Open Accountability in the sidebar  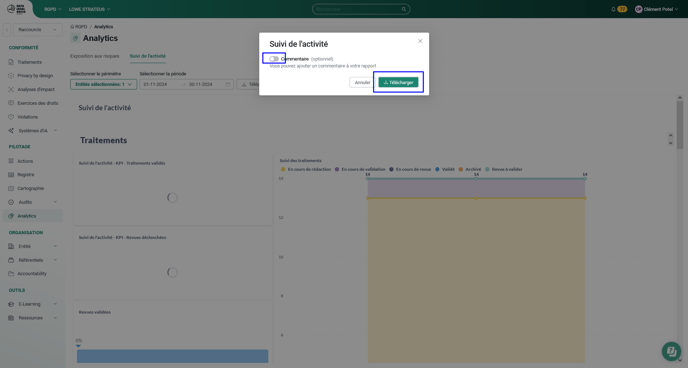tap(32, 274)
